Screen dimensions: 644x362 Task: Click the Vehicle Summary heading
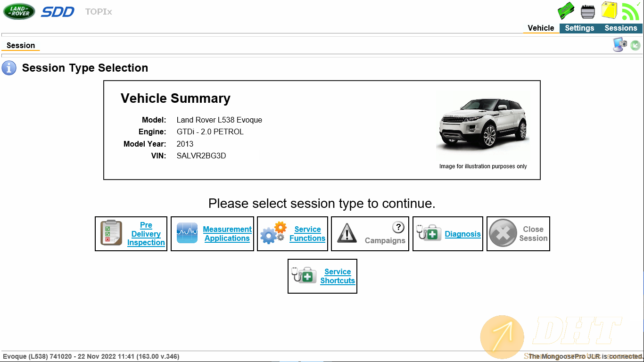[x=175, y=98]
